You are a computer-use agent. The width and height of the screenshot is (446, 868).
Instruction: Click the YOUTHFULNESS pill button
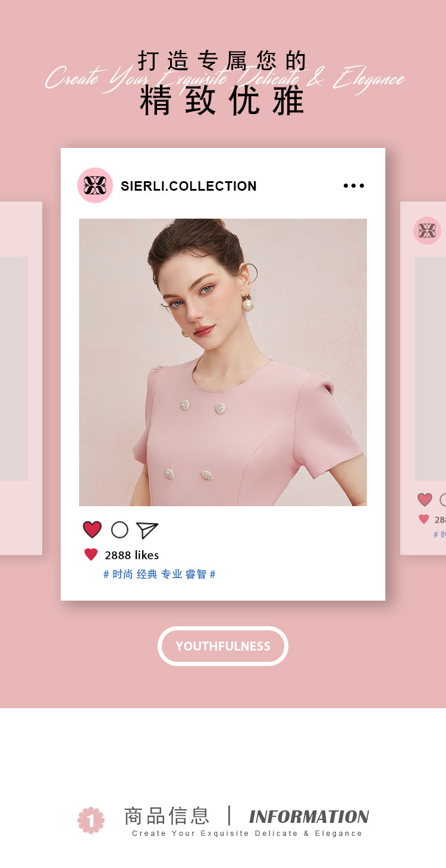(223, 646)
